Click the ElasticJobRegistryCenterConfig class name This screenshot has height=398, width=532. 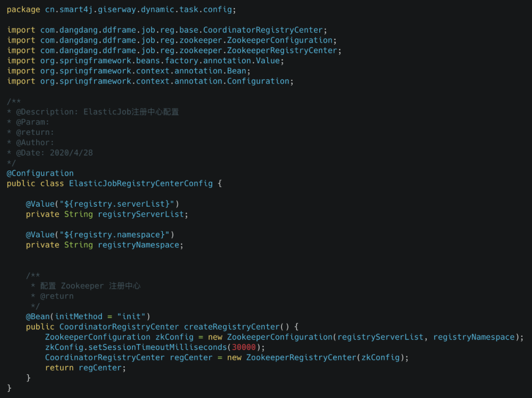pyautogui.click(x=141, y=183)
